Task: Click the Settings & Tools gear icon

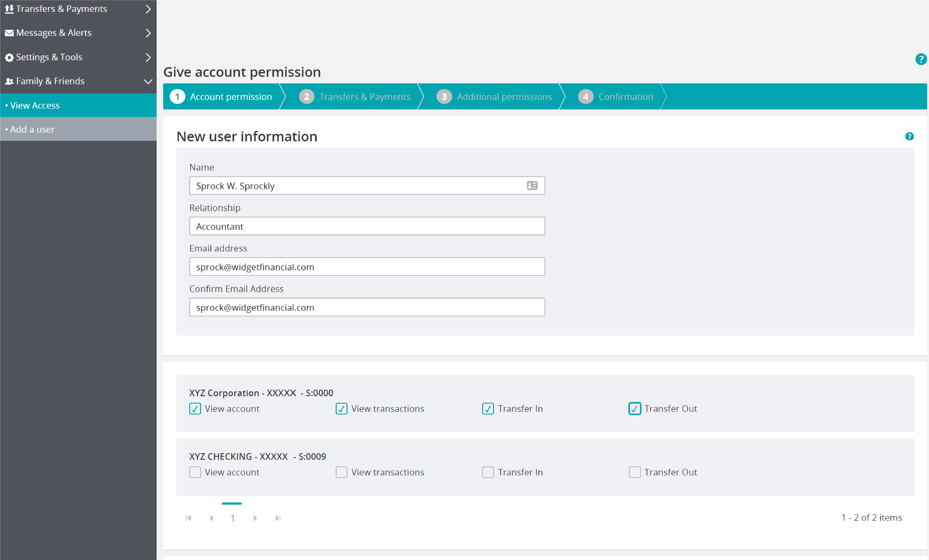Action: [9, 57]
